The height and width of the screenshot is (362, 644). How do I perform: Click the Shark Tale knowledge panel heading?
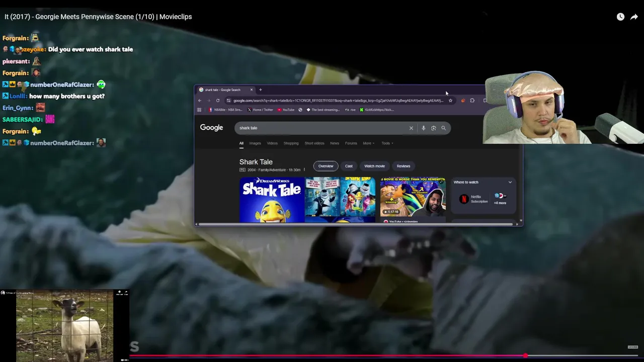pos(256,162)
